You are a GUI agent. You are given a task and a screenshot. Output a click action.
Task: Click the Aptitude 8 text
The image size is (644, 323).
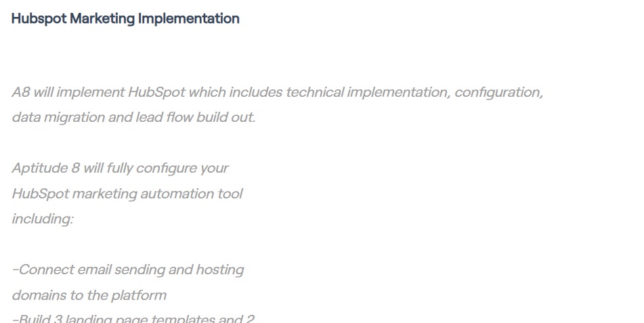[45, 169]
